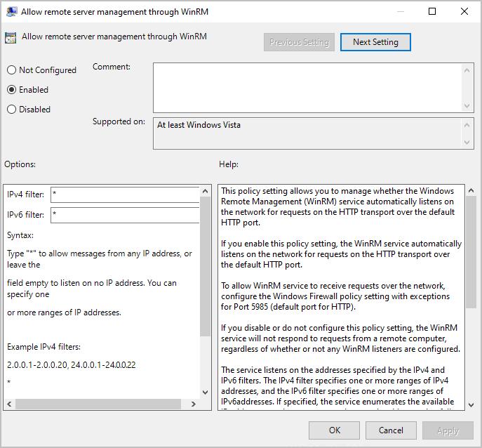
Task: Click the policy setting icon beside heading
Action: click(x=11, y=38)
